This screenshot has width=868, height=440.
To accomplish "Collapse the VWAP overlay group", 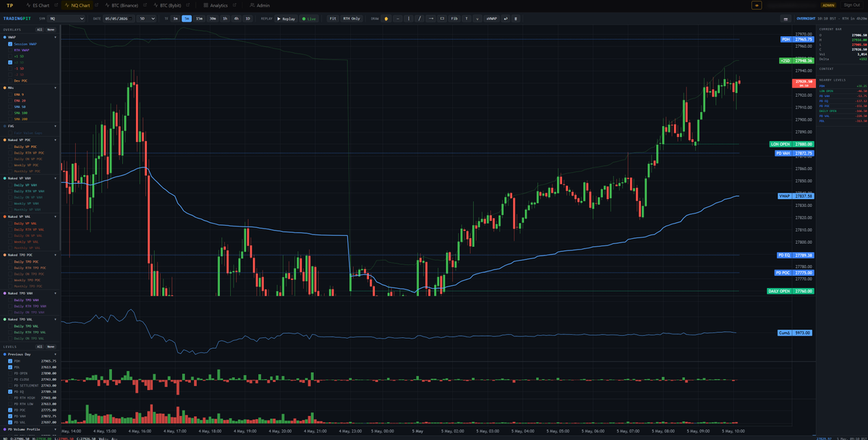I will (x=55, y=37).
